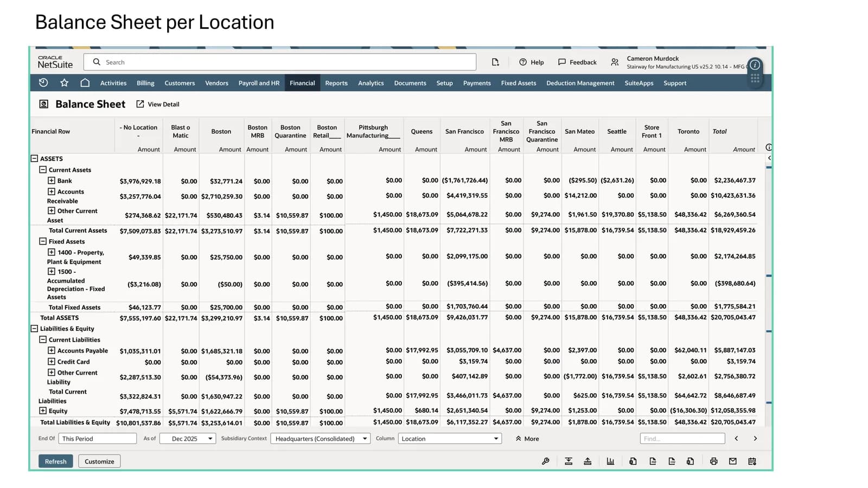Viewport: 868px width, 488px height.
Task: Click the Schedule report calendar icon
Action: tap(752, 461)
